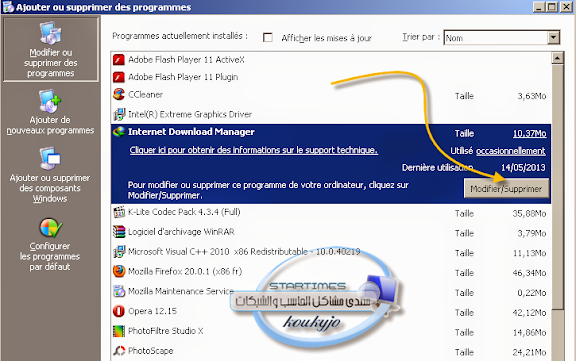Click scrollbar up arrow of program list
The height and width of the screenshot is (361, 576).
557,58
